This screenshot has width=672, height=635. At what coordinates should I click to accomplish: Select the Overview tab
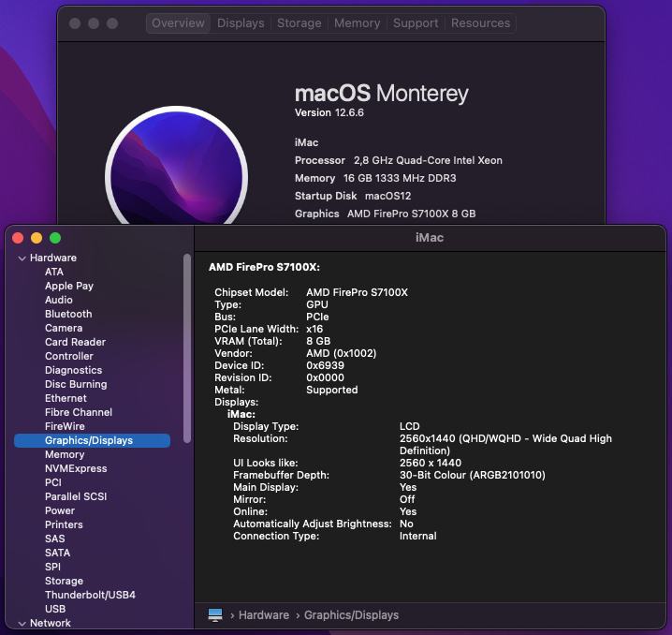click(178, 23)
